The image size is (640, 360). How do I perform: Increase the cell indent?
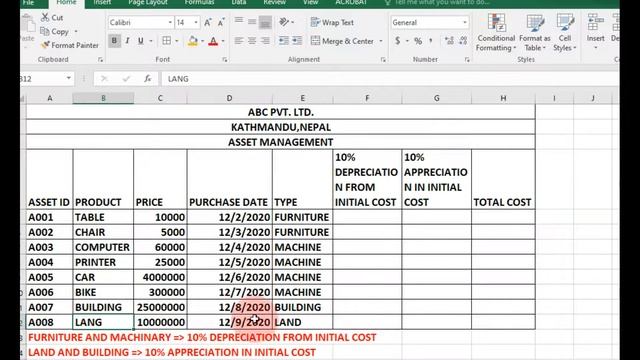point(297,40)
